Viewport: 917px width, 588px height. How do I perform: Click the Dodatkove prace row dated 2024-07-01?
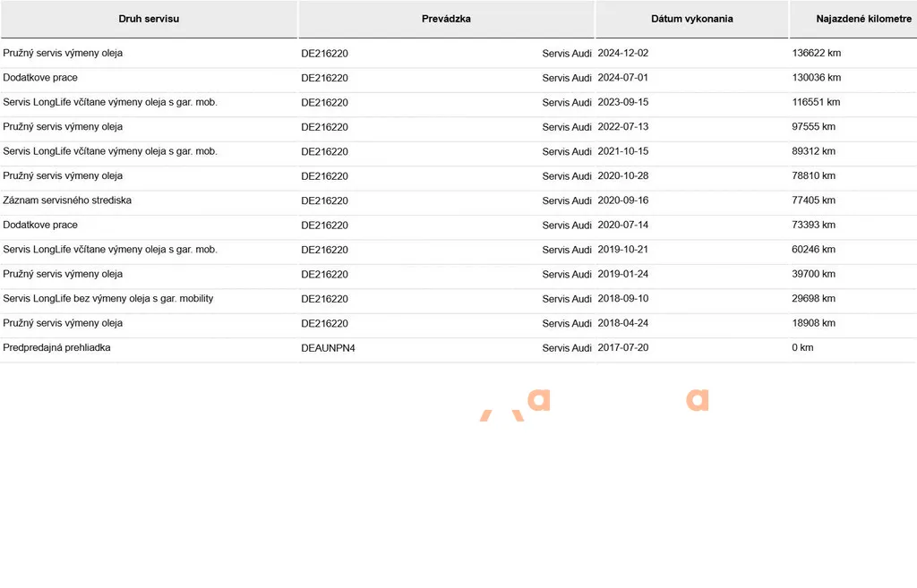pos(458,78)
